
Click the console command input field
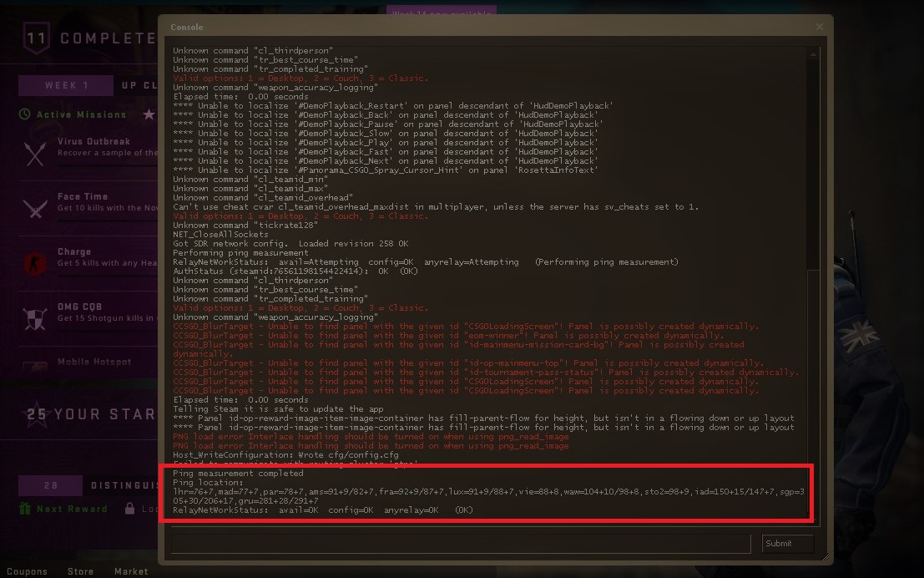point(461,544)
